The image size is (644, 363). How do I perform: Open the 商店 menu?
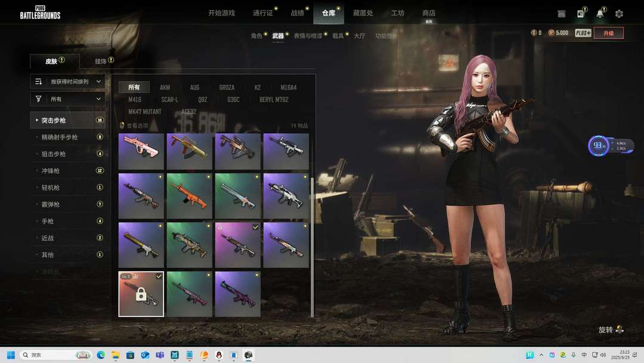[429, 13]
